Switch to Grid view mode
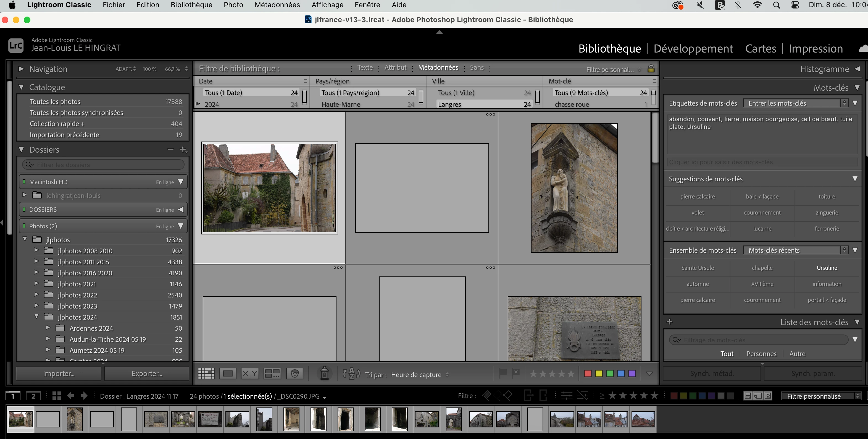 206,373
